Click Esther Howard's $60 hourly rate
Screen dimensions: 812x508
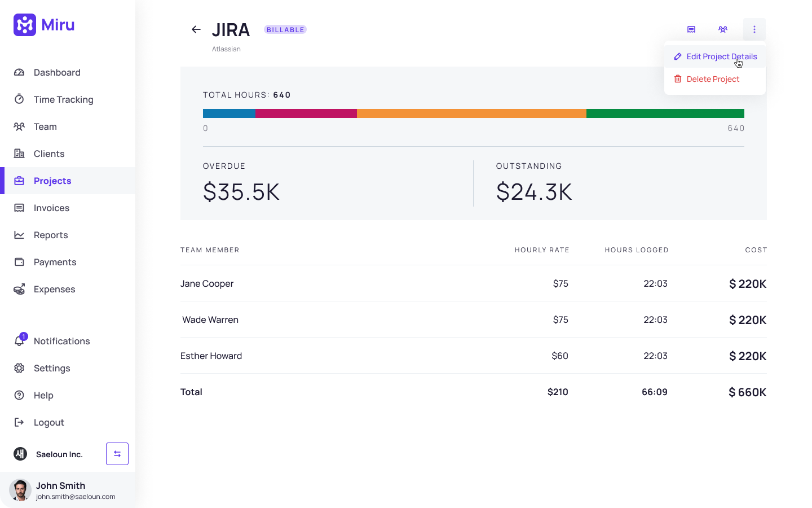[560, 356]
